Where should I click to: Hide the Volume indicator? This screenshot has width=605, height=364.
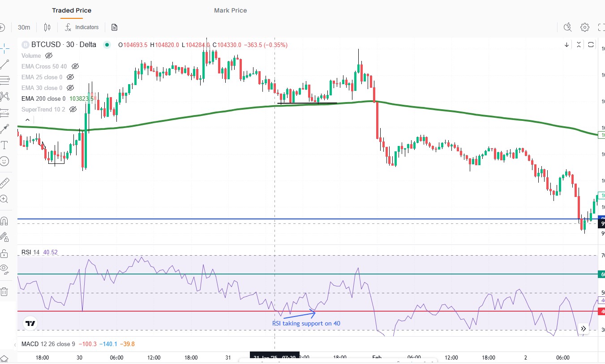(48, 56)
